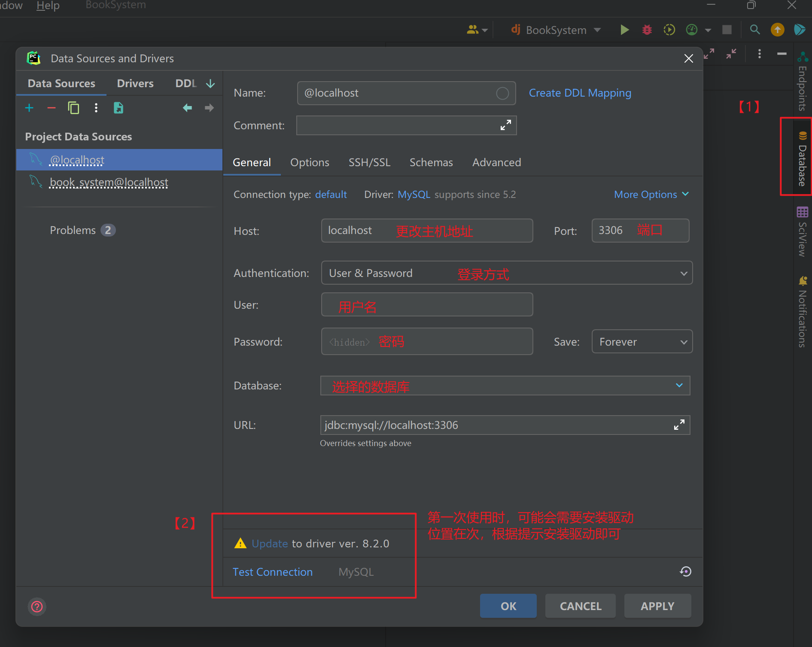Open the help question mark button
The width and height of the screenshot is (812, 647).
pyautogui.click(x=37, y=607)
